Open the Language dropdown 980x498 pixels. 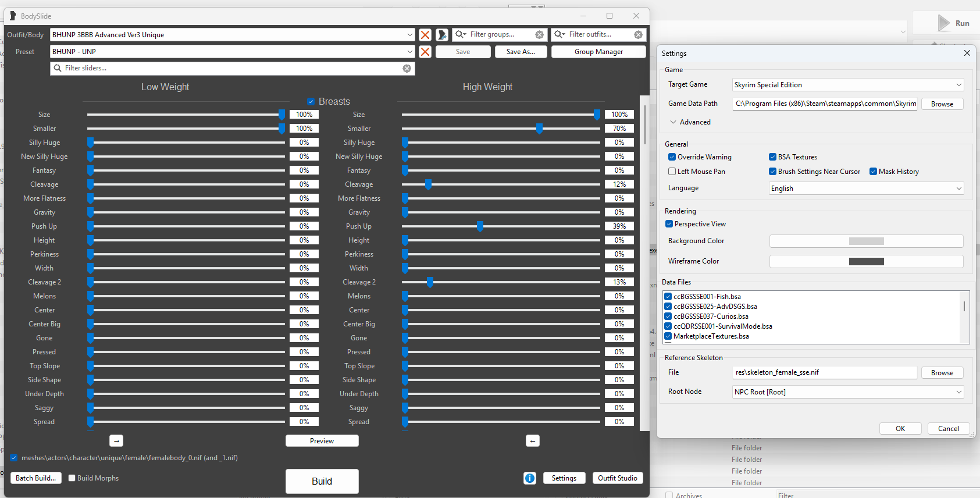(x=867, y=188)
